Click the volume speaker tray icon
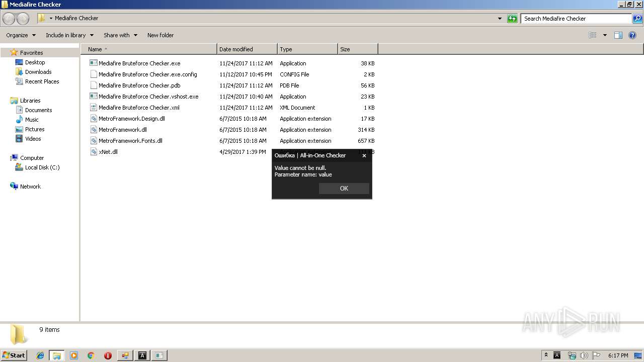This screenshot has width=644, height=362. pos(584,355)
